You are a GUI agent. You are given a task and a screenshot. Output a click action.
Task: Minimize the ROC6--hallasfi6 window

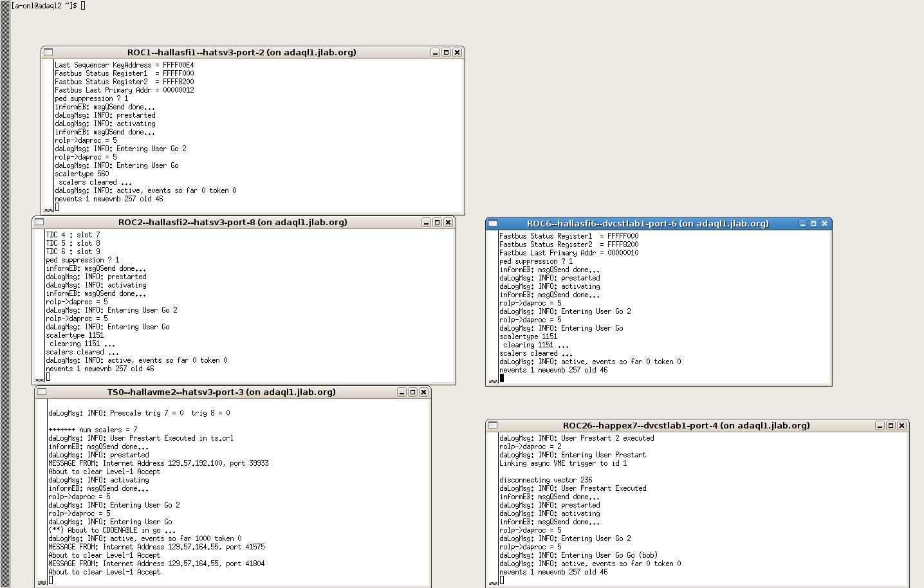802,224
